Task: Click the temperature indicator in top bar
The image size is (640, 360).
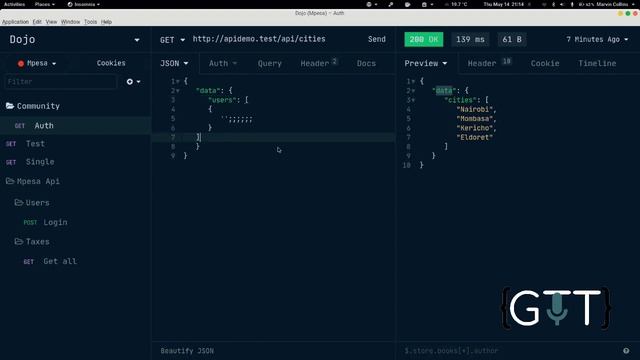Action: 456,4
